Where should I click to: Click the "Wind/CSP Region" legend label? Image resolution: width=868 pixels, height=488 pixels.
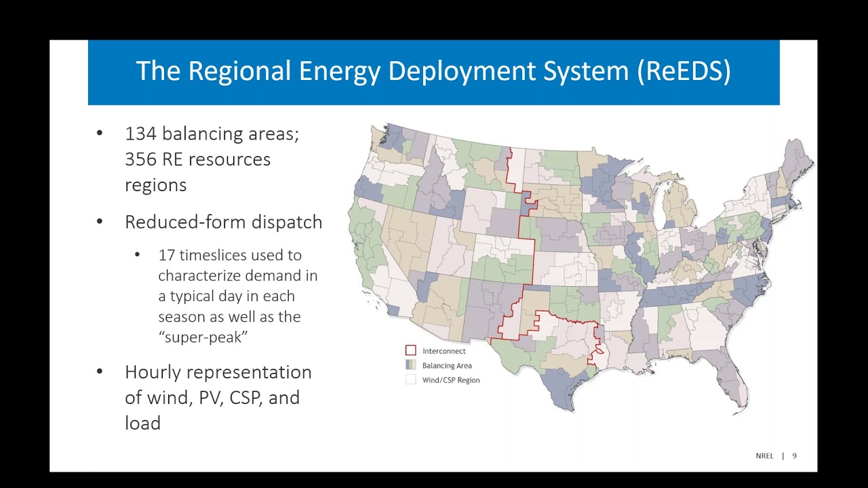(x=451, y=380)
